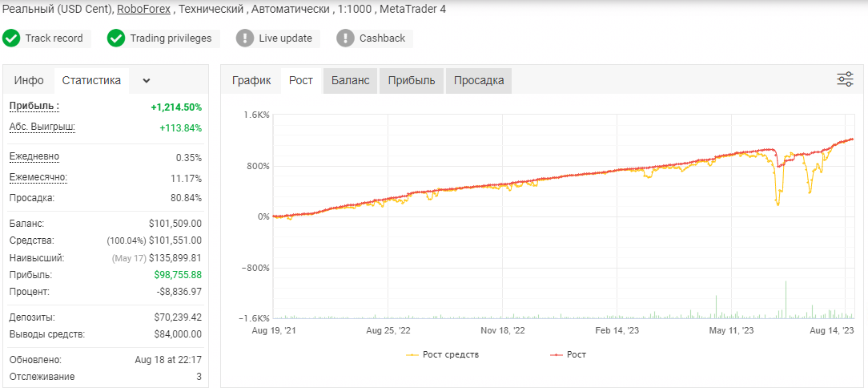
Task: Click the Aug 14, '23 axis date
Action: point(832,330)
